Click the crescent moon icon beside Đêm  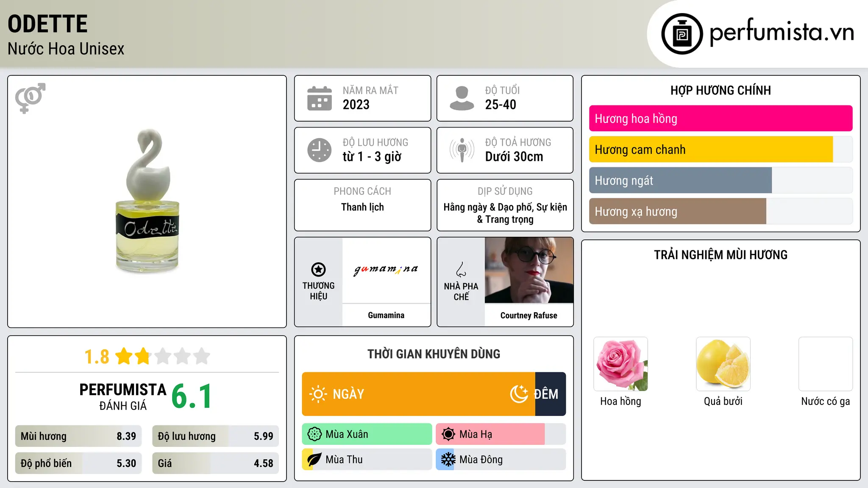click(x=519, y=394)
